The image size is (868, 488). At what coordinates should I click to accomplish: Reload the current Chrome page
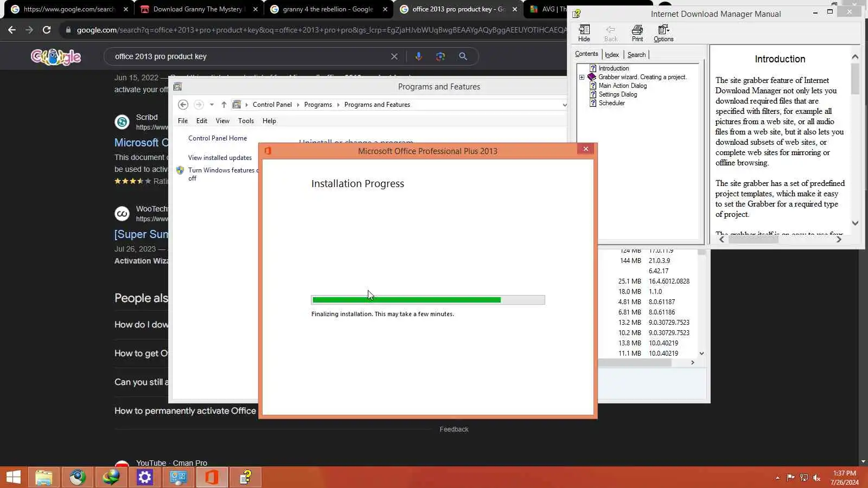click(x=47, y=30)
